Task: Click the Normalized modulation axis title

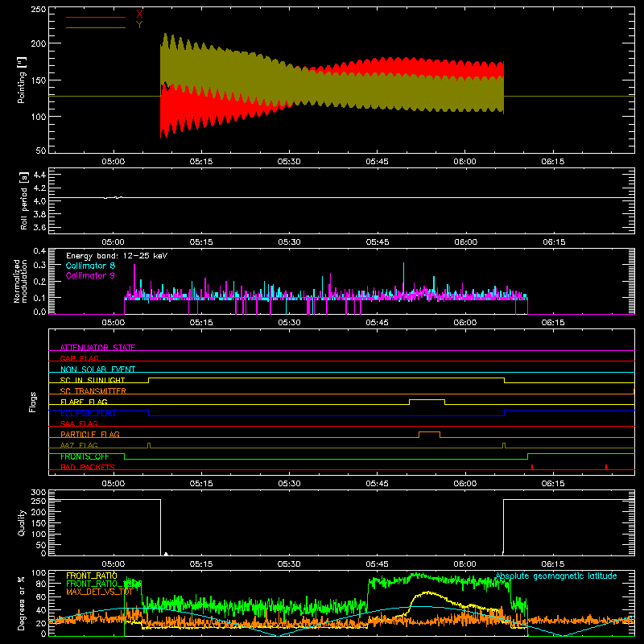Action: (x=20, y=281)
